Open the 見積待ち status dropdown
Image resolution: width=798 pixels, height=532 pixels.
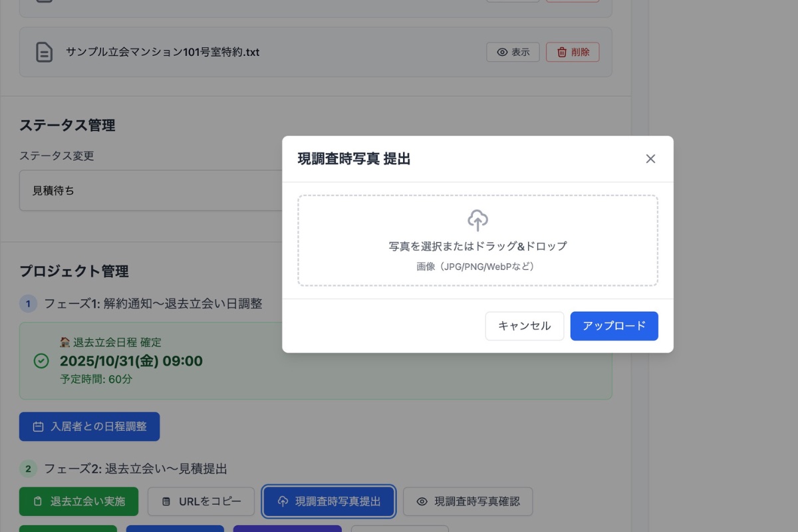pos(133,190)
